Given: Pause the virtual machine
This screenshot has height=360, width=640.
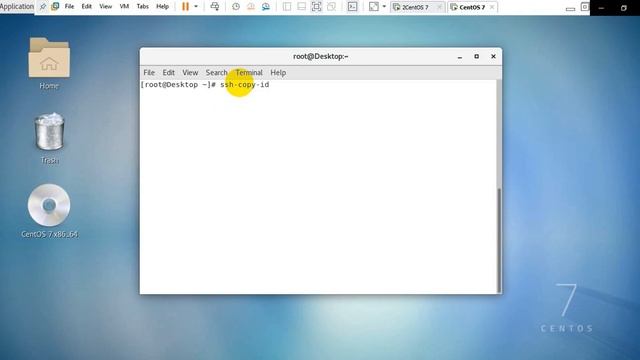Looking at the screenshot, I should [x=185, y=7].
